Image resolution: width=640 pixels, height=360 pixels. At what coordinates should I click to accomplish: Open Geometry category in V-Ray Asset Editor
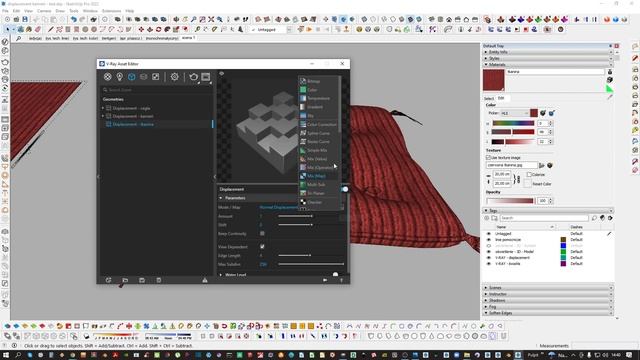[x=131, y=77]
